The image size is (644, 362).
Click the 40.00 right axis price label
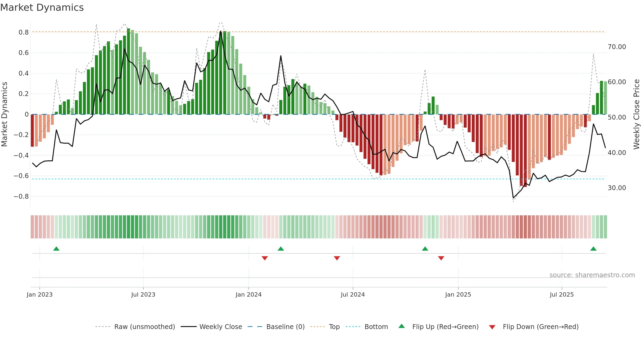[617, 153]
